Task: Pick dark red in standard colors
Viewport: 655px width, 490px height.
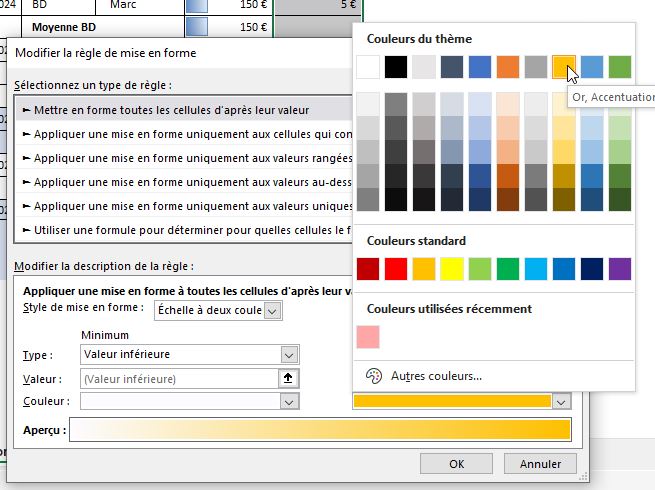Action: point(368,269)
